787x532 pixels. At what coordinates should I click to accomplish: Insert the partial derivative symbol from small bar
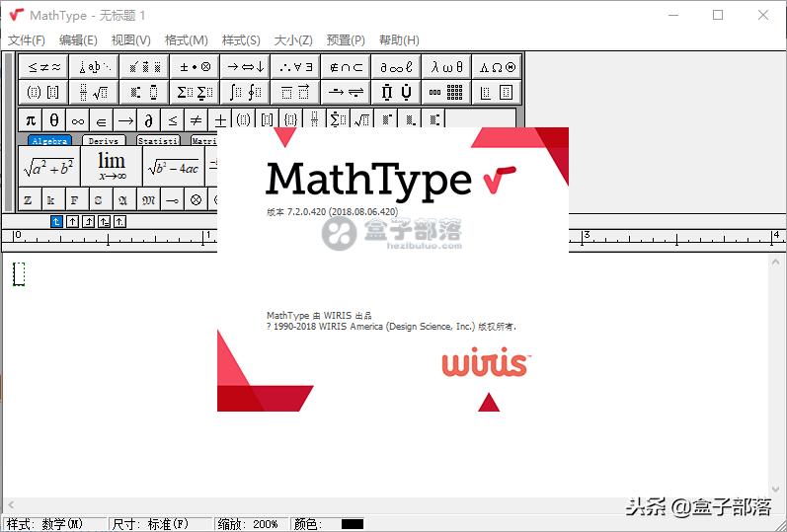148,120
